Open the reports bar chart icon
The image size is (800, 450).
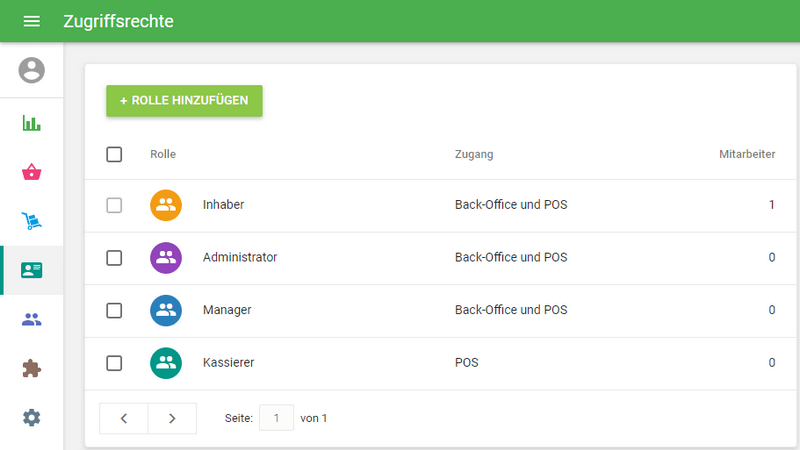32,124
